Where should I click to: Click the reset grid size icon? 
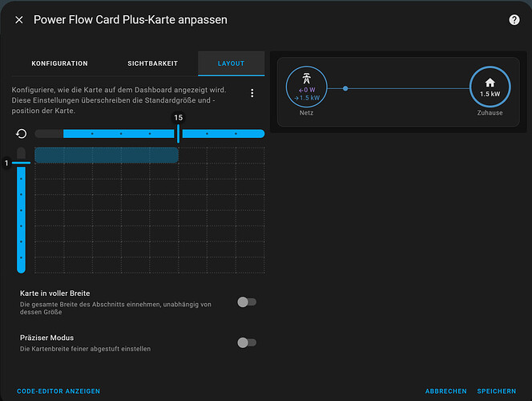tap(22, 134)
